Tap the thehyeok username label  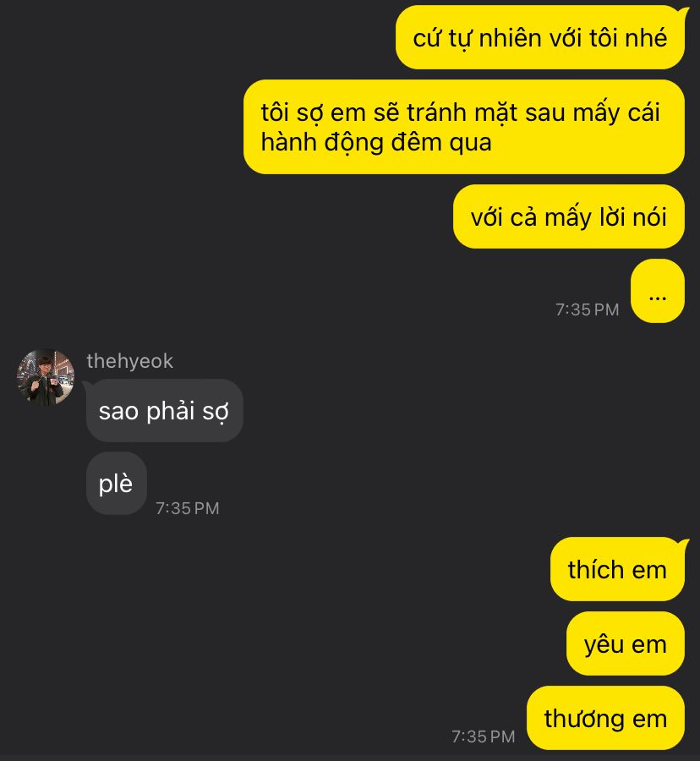(x=129, y=361)
